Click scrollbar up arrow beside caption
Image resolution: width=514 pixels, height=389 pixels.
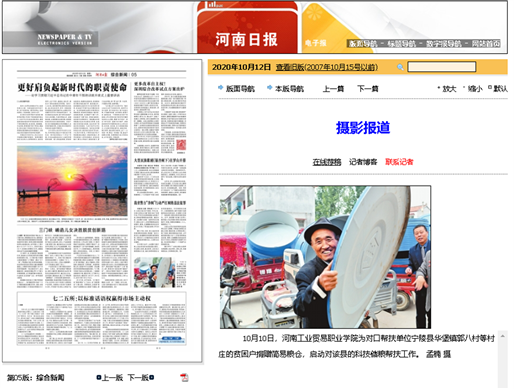click(x=503, y=336)
